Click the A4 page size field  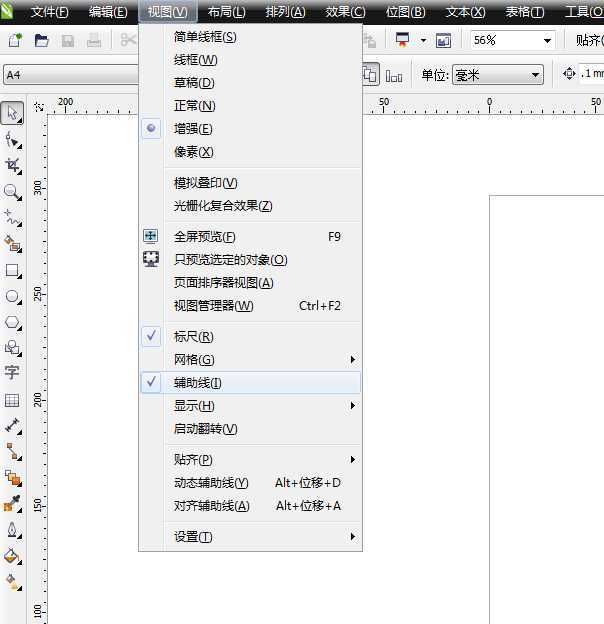click(x=68, y=75)
